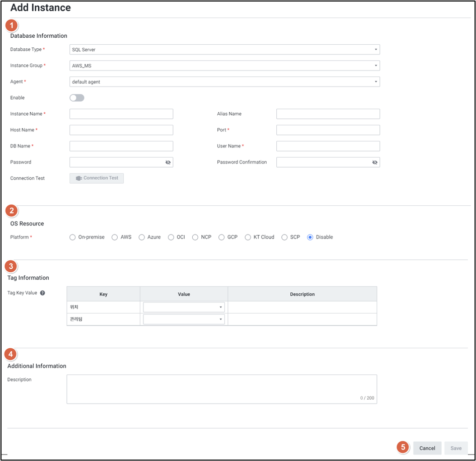
Task: Click into the Description text area
Action: 221,389
